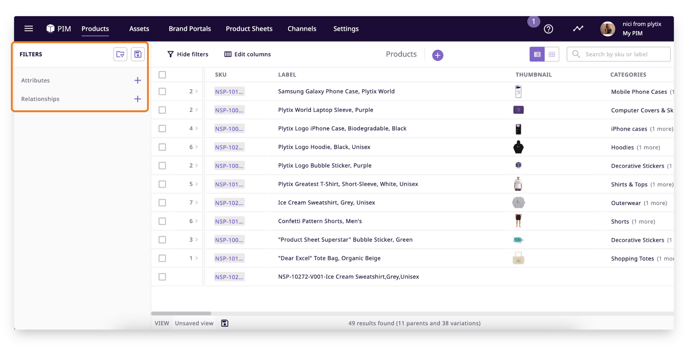The width and height of the screenshot is (688, 363).
Task: Check the Plytix Logo iPhone Case row
Action: (162, 129)
